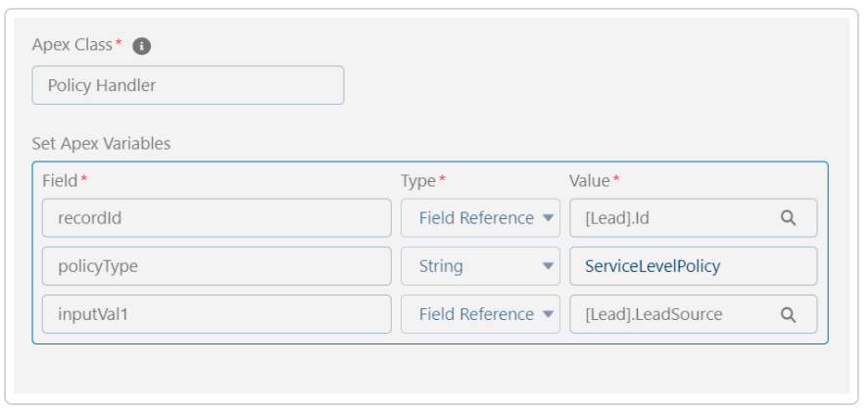Focus the inputVal1 field input

click(217, 314)
